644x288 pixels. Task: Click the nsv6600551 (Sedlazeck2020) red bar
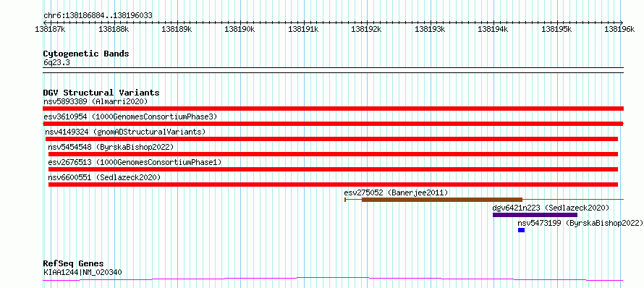coord(333,185)
